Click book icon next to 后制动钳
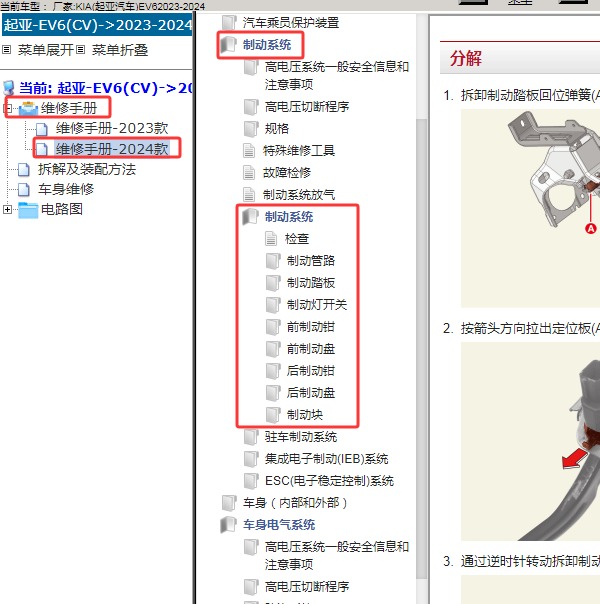Image resolution: width=600 pixels, height=604 pixels. point(273,371)
